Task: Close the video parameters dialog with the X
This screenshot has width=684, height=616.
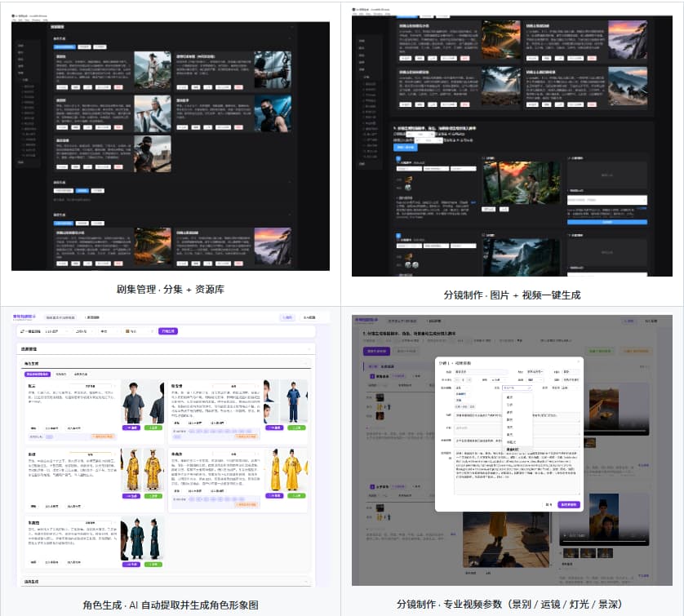Action: click(x=579, y=363)
